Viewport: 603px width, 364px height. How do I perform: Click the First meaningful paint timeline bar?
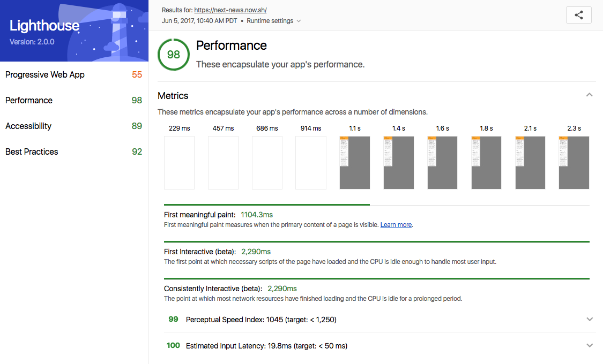click(267, 204)
